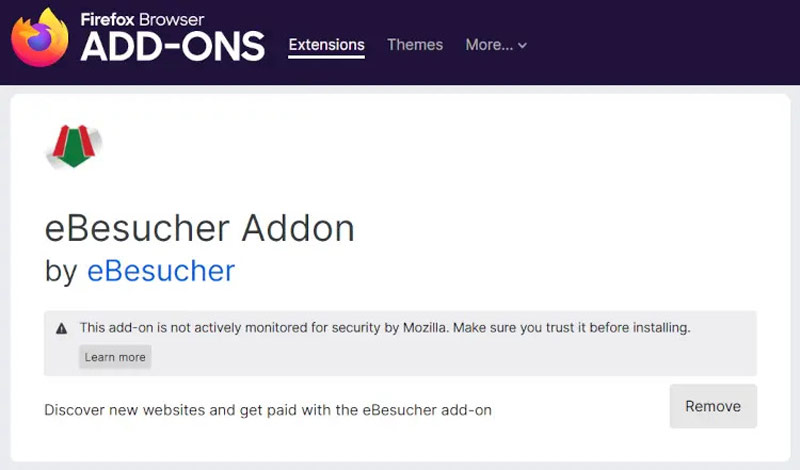
Task: Remove the eBesucher add-on
Action: 713,406
